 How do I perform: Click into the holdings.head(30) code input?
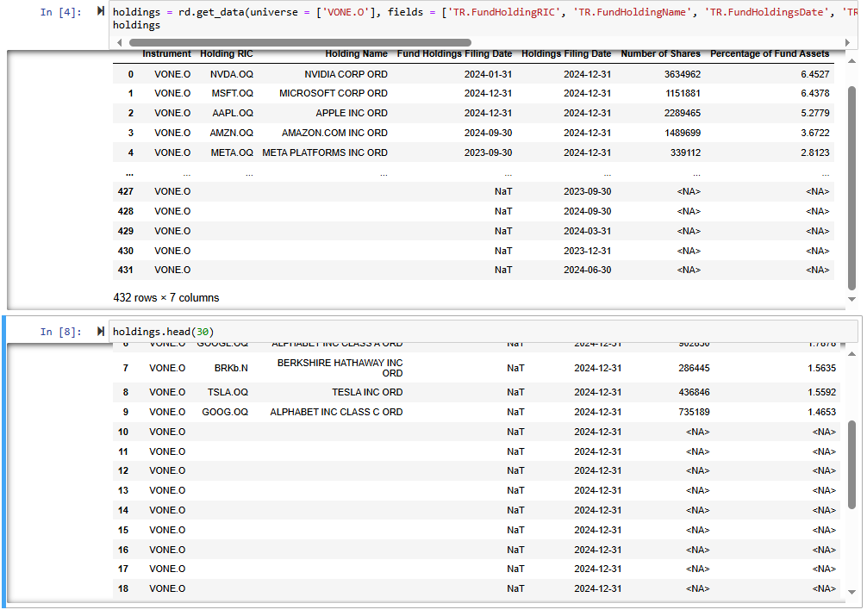pos(484,331)
